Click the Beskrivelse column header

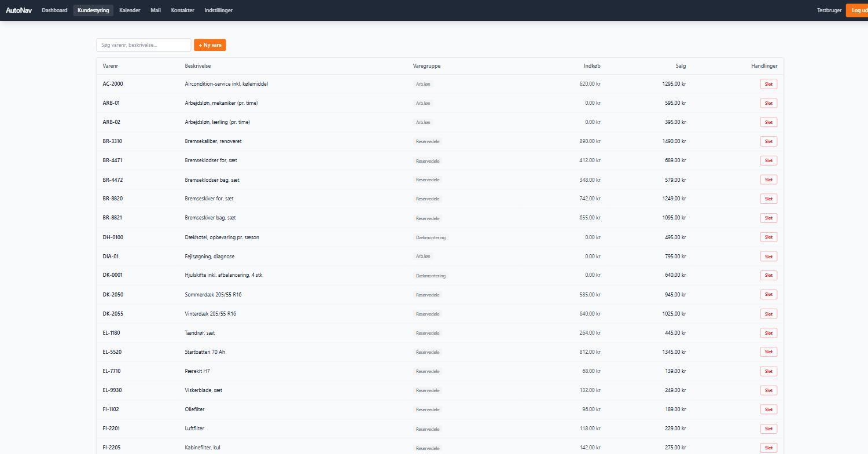click(x=198, y=66)
